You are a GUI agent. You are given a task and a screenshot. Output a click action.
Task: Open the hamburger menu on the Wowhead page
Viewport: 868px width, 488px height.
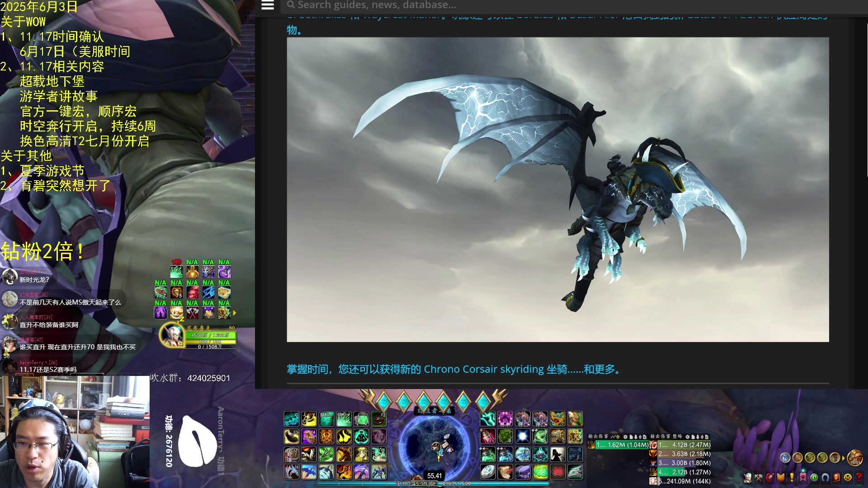coord(268,5)
